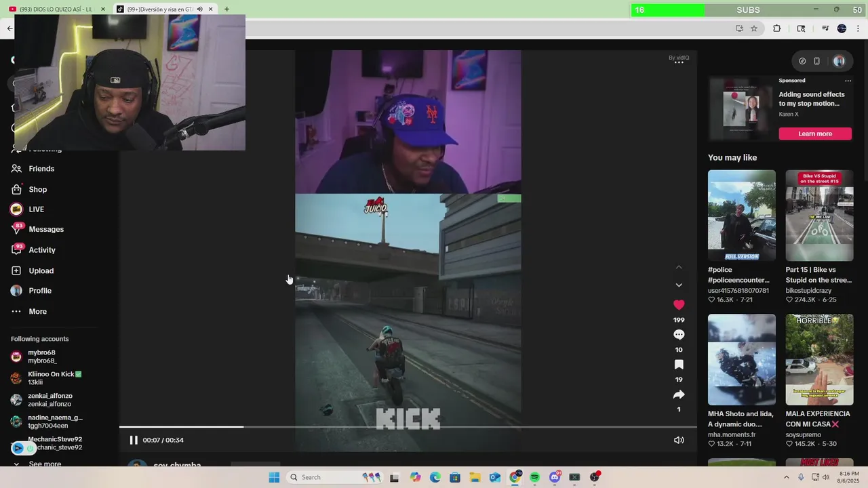This screenshot has height=488, width=868.
Task: Open the sponsored ad video thumbnail
Action: (741, 109)
